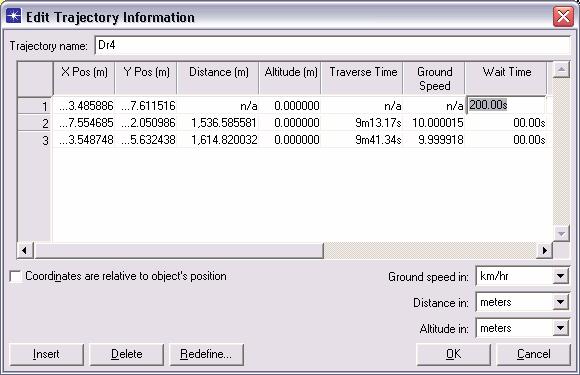Edit the Trajectory name field containing Dr4
Screen dimensions: 580x375
point(332,45)
